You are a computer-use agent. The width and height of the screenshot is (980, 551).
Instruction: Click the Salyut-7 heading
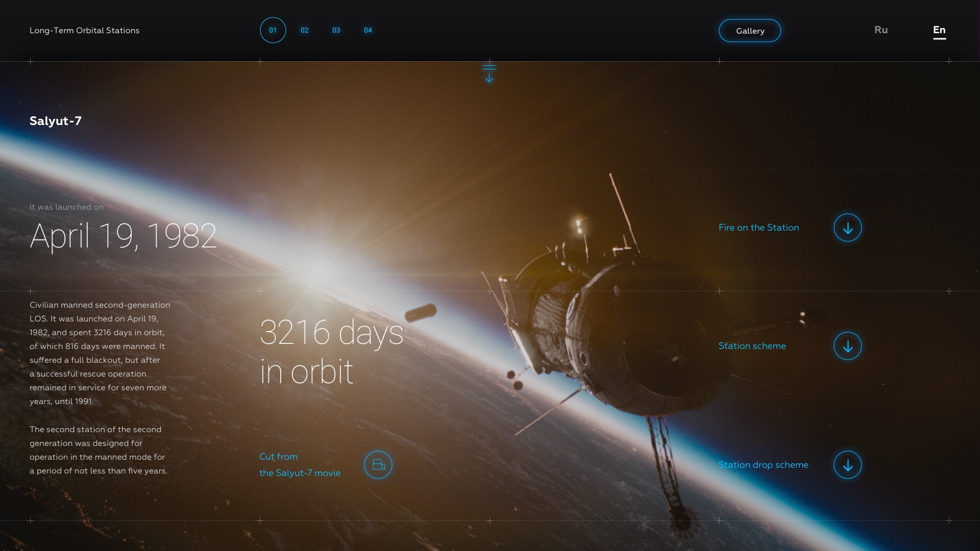pyautogui.click(x=56, y=121)
